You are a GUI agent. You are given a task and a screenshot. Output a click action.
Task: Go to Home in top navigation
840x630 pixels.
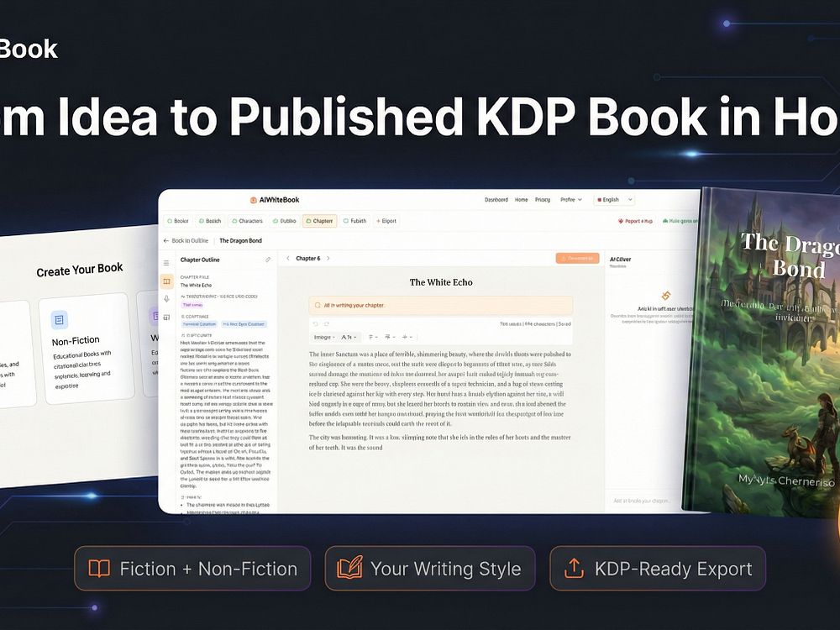522,200
